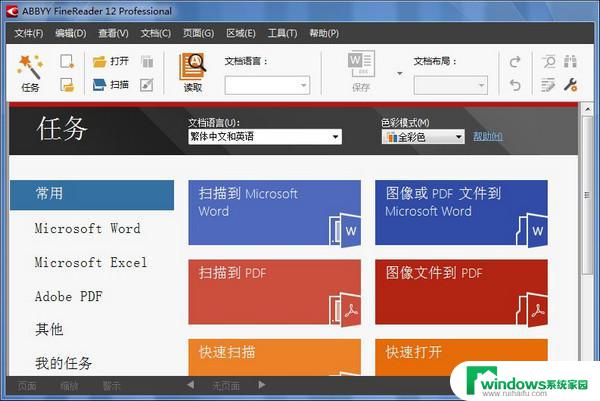600x401 pixels.
Task: Click the edit image pencil icon
Action: point(147,85)
